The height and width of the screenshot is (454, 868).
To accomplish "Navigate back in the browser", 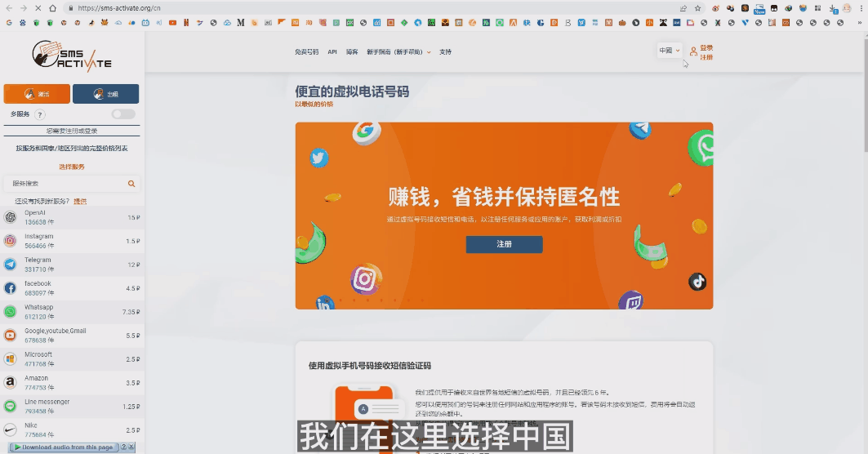I will tap(10, 8).
